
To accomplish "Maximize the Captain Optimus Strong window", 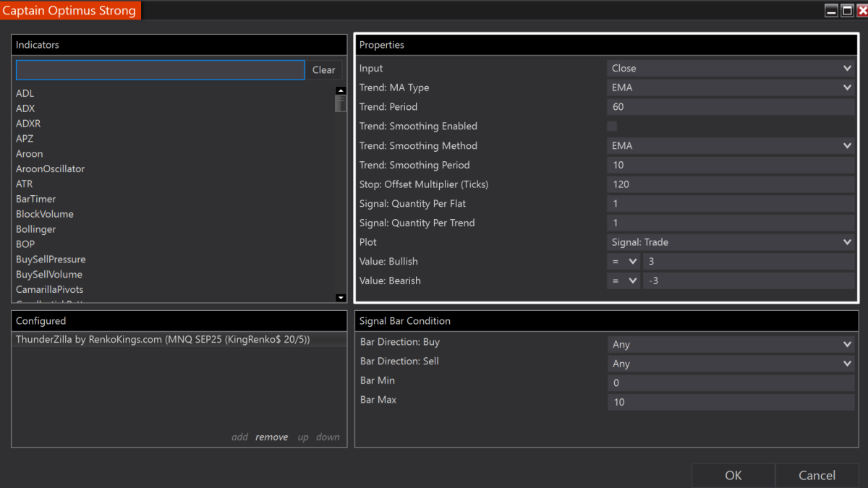I will 846,11.
